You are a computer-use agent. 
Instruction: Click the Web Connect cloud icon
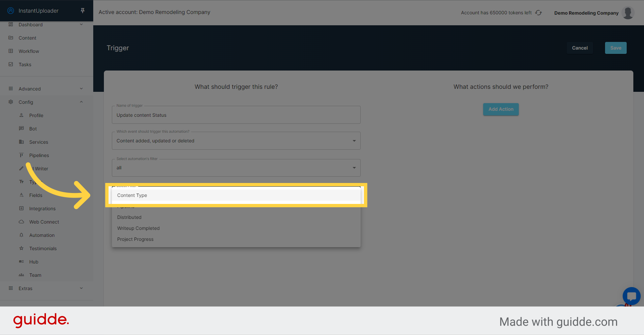click(21, 222)
